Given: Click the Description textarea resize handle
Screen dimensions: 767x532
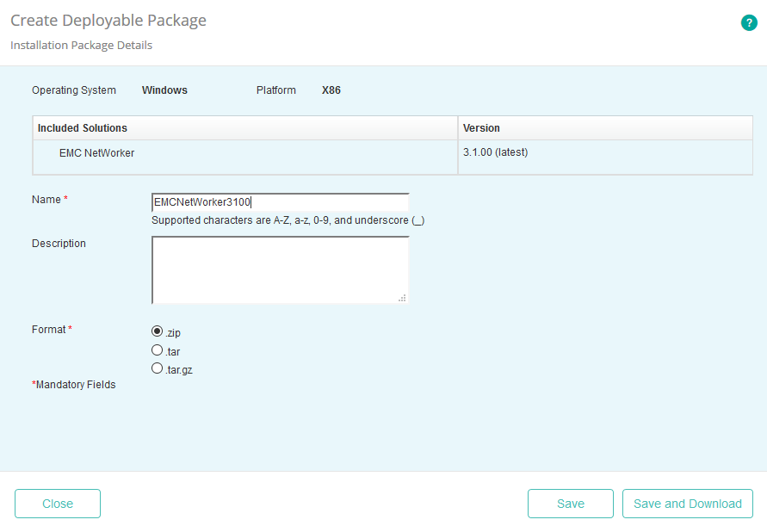Looking at the screenshot, I should [403, 297].
